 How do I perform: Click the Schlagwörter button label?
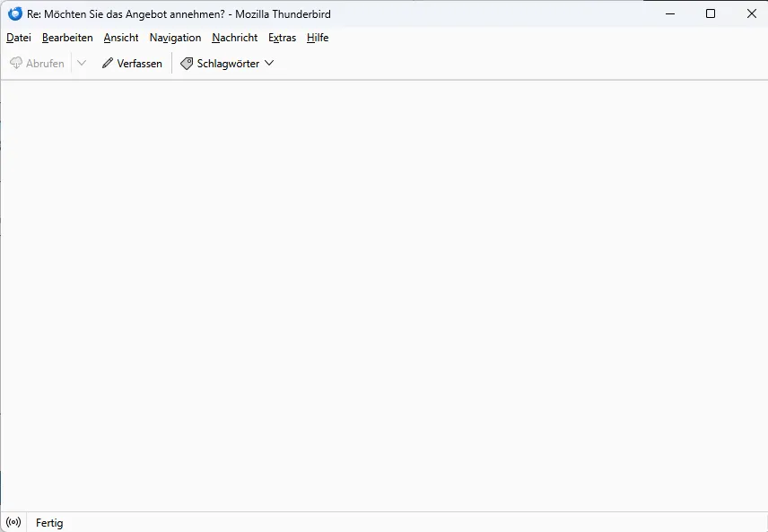click(228, 63)
